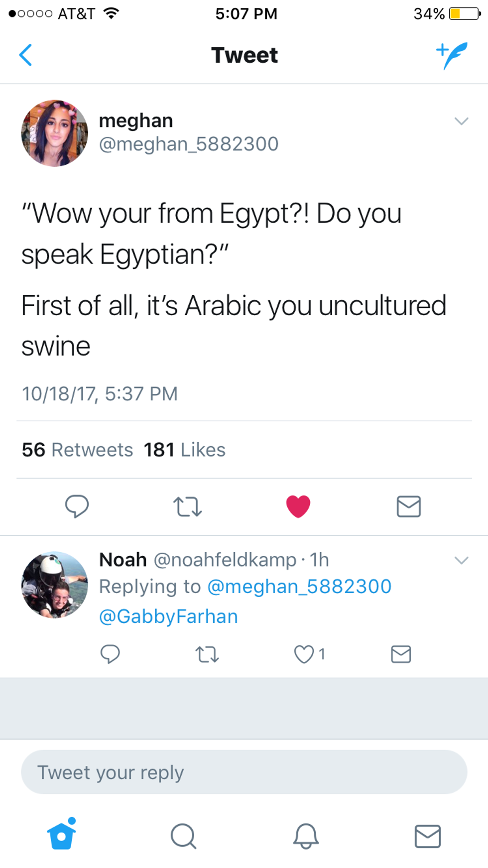488x868 pixels.
Task: Open the Search tab
Action: (x=183, y=836)
